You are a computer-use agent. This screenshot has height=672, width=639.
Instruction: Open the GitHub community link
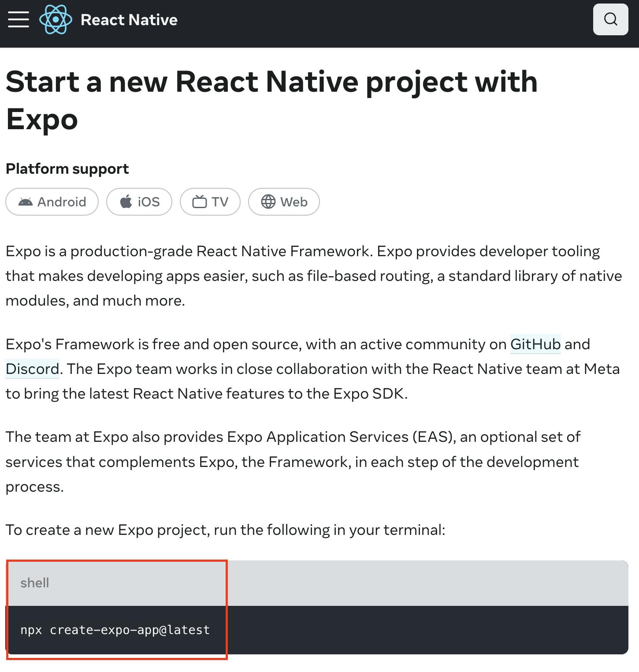535,344
